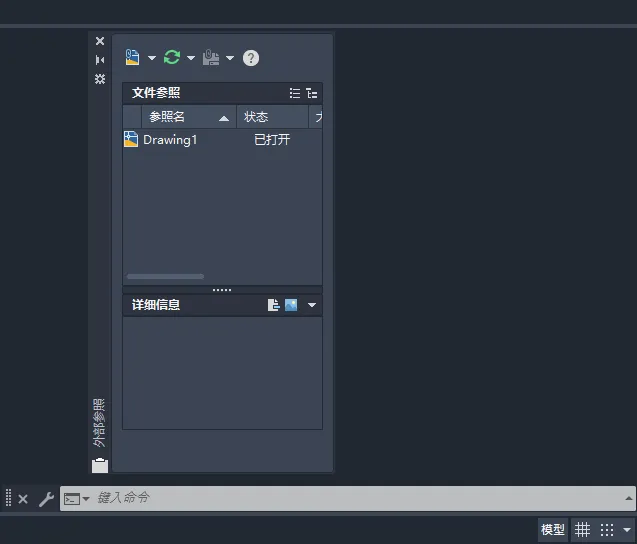Open the Change Path dropdown arrow
Image resolution: width=637 pixels, height=544 pixels.
click(230, 58)
